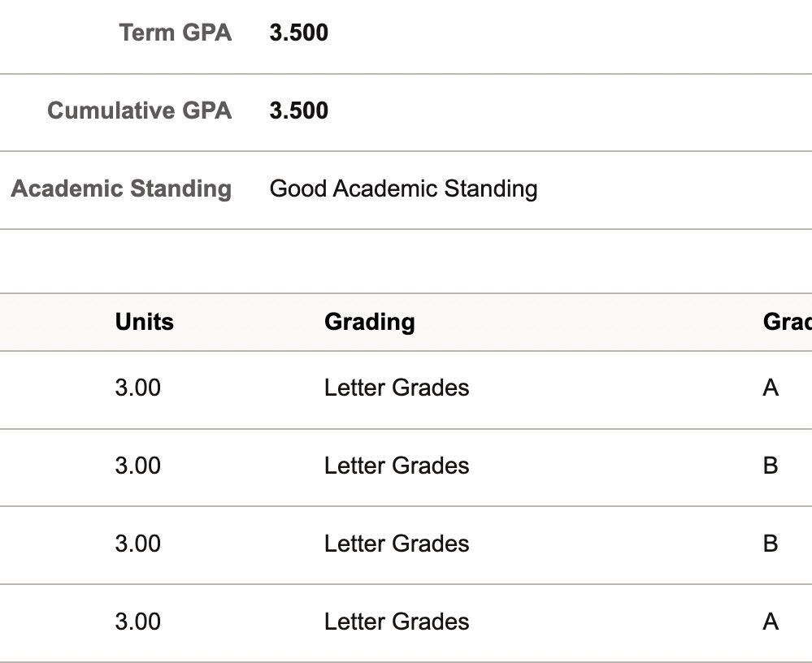The image size is (812, 663).
Task: Select the Cumulative GPA value 3.500
Action: pyautogui.click(x=298, y=110)
